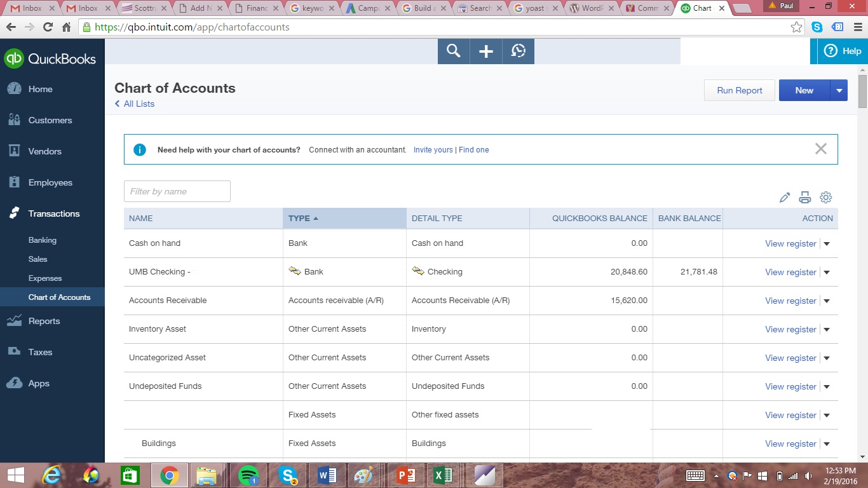Click the Run Report button
The image size is (868, 488).
tap(739, 90)
